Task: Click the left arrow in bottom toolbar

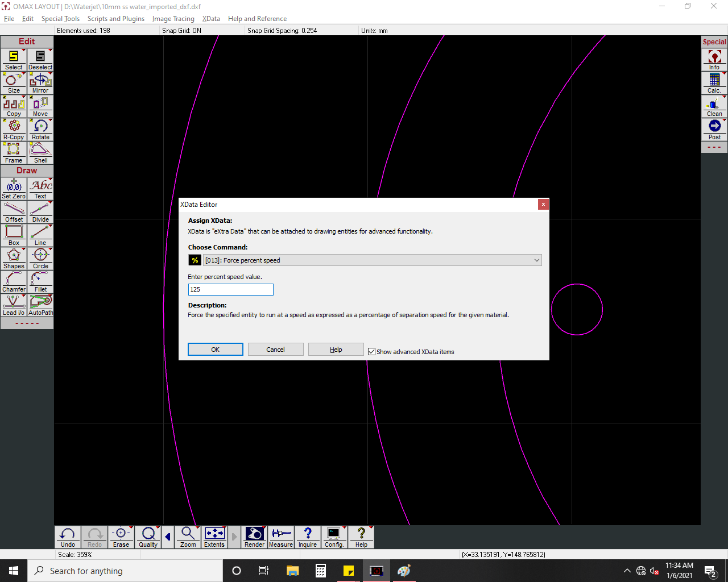Action: (168, 537)
